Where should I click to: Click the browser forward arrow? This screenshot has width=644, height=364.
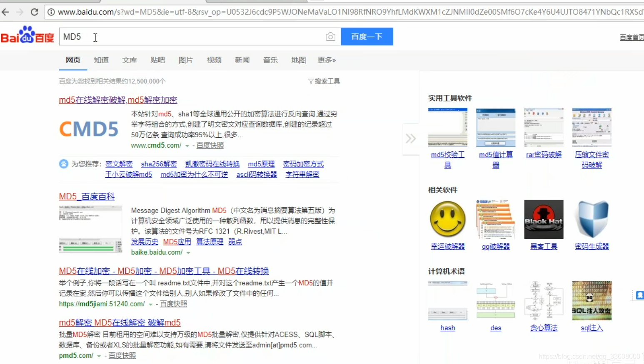pos(20,12)
